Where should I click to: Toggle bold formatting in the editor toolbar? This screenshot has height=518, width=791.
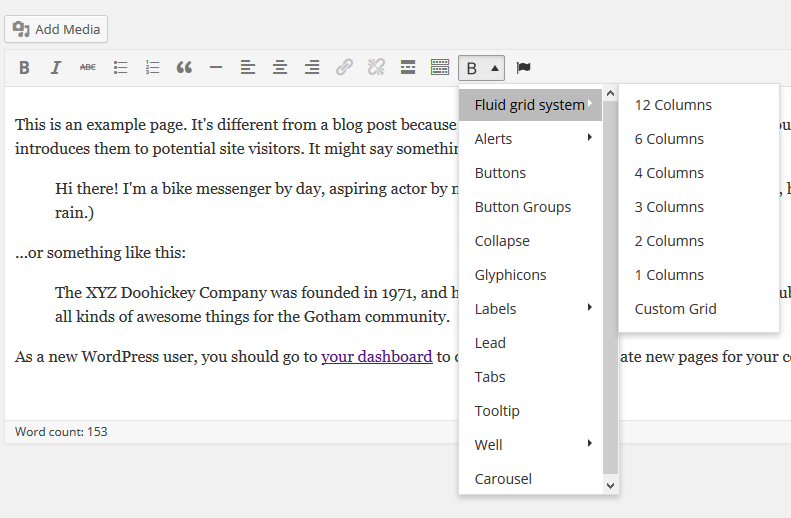[x=24, y=67]
